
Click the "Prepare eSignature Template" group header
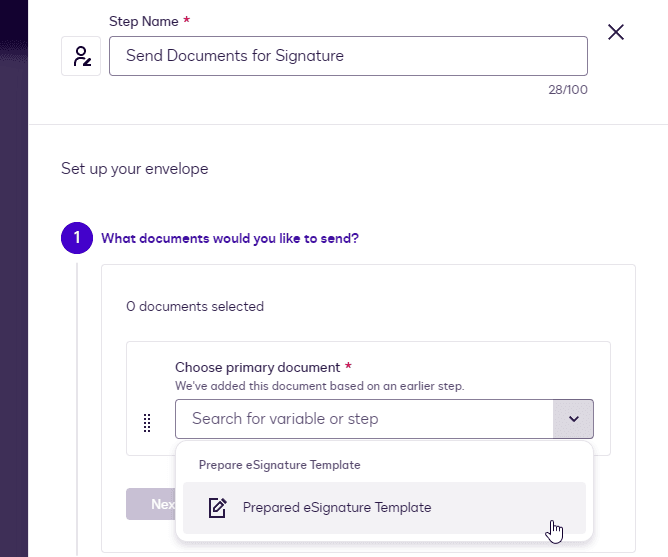click(279, 465)
